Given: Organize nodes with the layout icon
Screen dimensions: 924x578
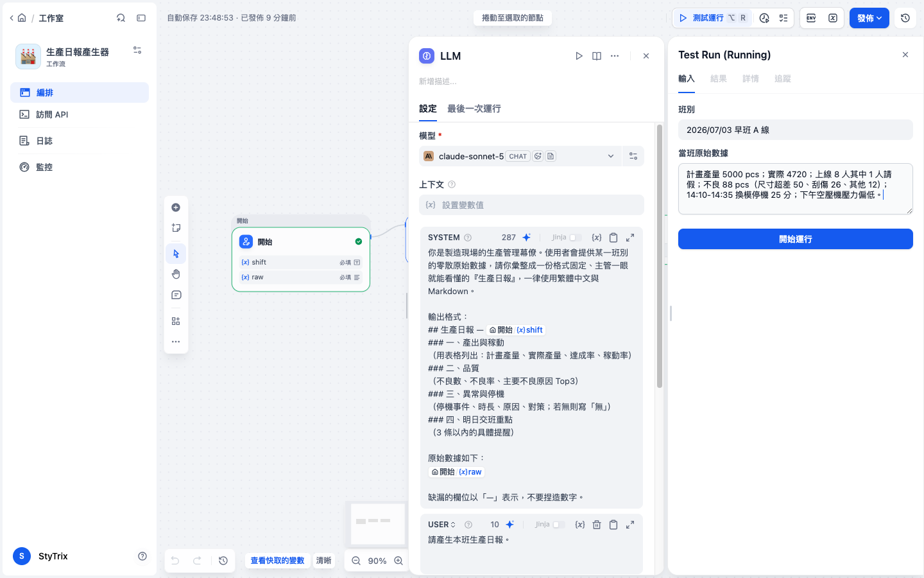Looking at the screenshot, I should [x=176, y=321].
